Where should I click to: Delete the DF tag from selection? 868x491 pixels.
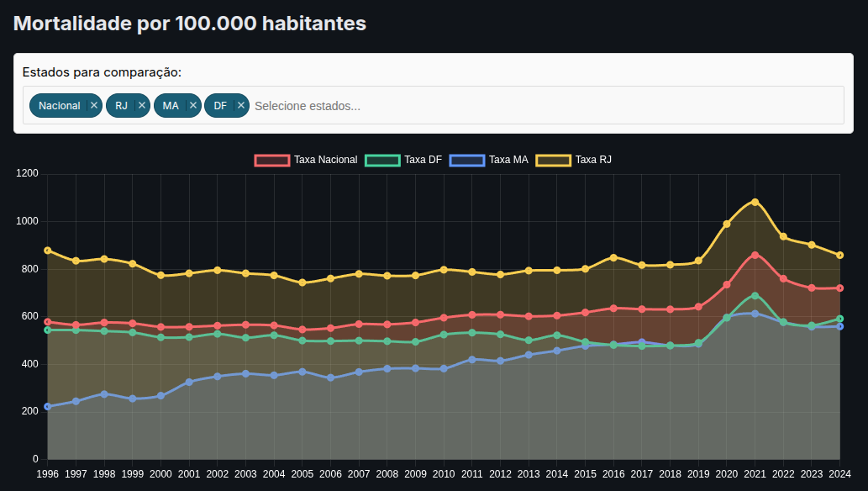pyautogui.click(x=241, y=106)
